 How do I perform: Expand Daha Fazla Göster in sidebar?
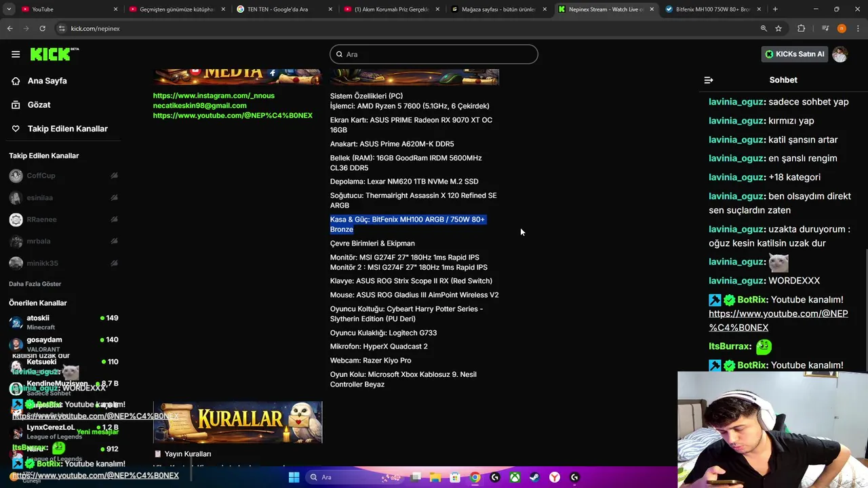pyautogui.click(x=35, y=284)
